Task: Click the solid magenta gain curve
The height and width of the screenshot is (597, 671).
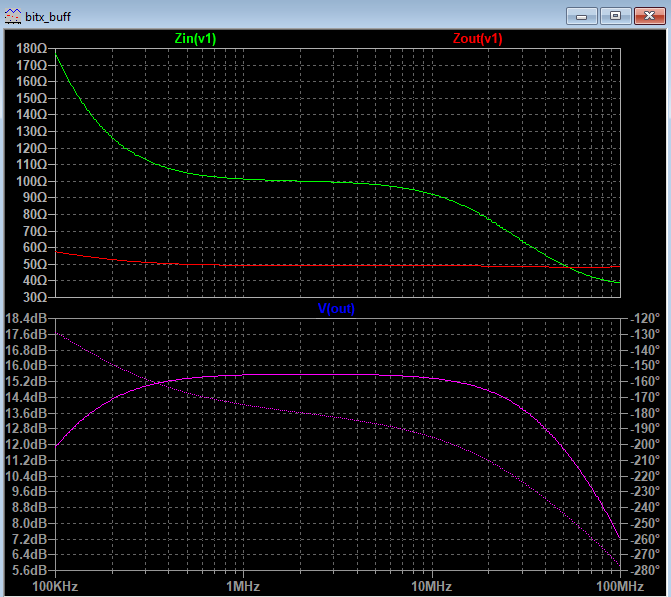Action: coord(300,375)
